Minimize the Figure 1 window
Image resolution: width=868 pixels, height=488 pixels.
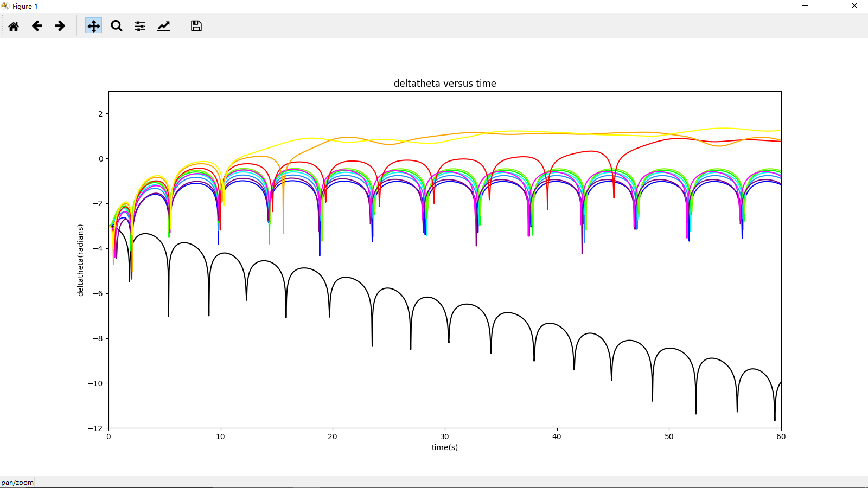(x=805, y=6)
